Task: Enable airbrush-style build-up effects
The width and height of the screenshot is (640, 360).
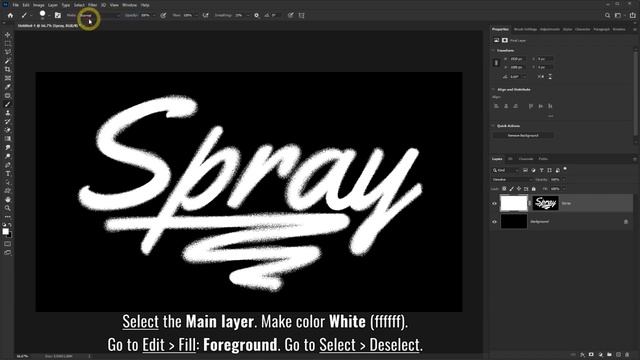Action: pyautogui.click(x=205, y=15)
